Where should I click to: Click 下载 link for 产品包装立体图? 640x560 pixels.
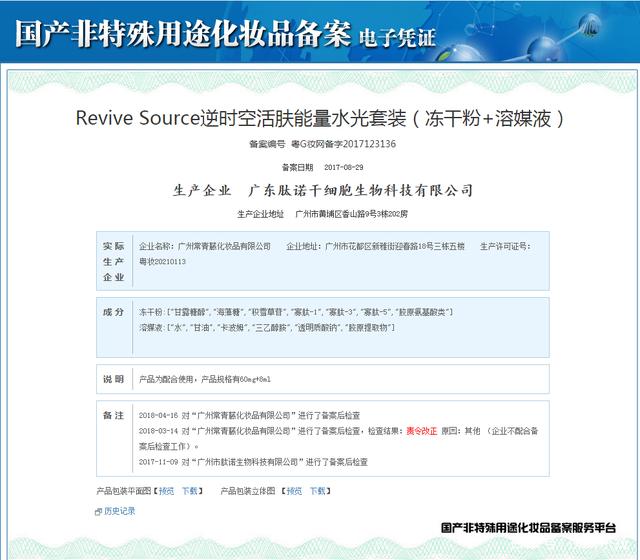[318, 491]
